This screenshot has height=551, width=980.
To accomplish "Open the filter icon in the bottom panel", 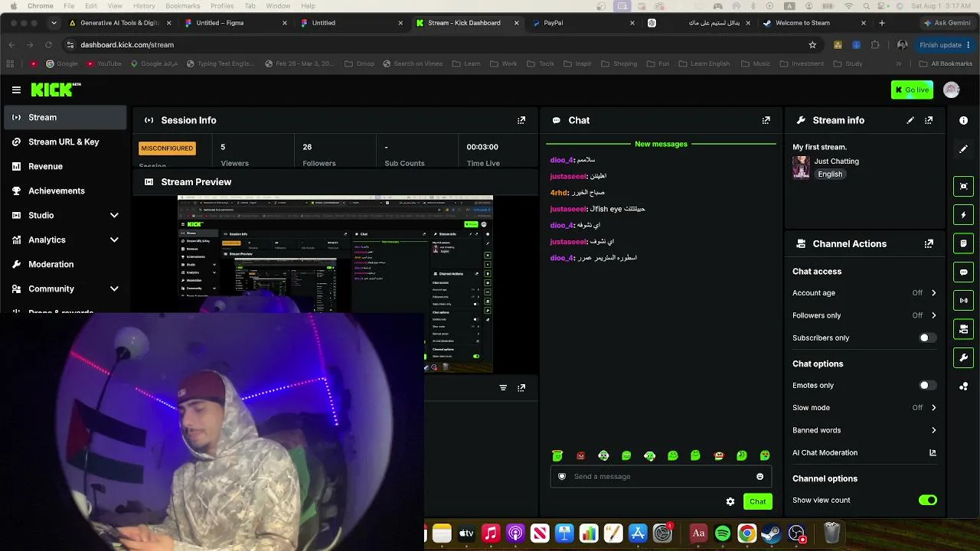I will click(x=503, y=387).
